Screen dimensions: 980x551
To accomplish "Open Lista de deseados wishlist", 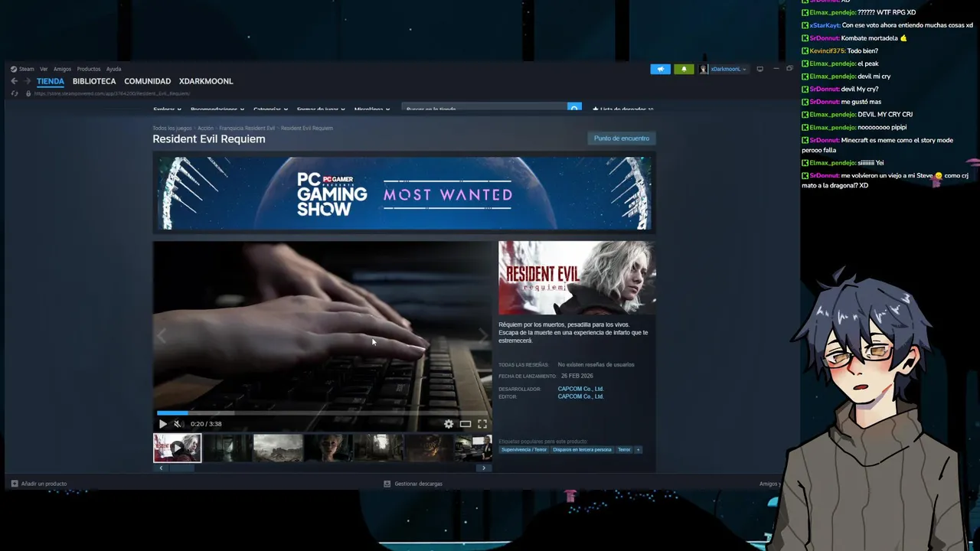I will coord(623,109).
